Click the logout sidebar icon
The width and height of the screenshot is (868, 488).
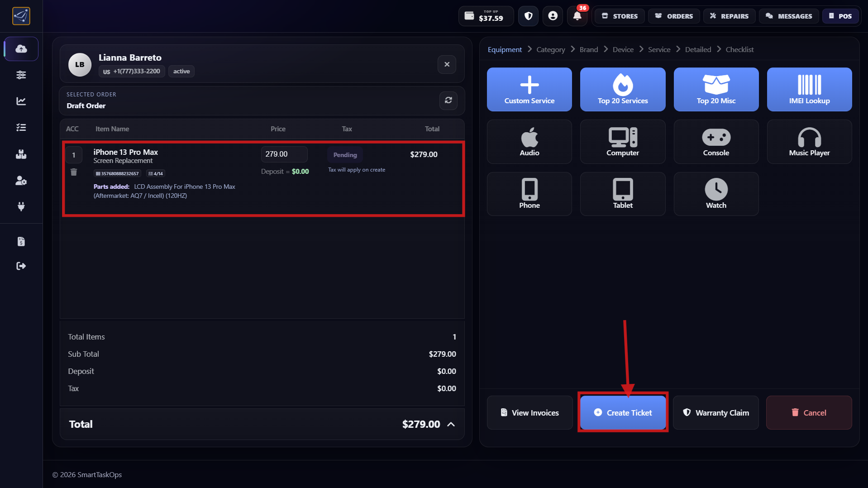[x=21, y=266]
